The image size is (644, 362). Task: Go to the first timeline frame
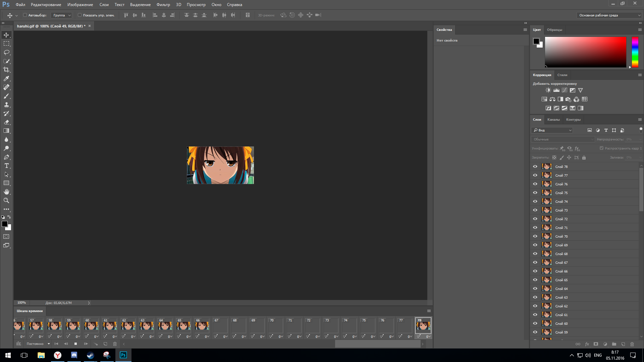pos(56,344)
